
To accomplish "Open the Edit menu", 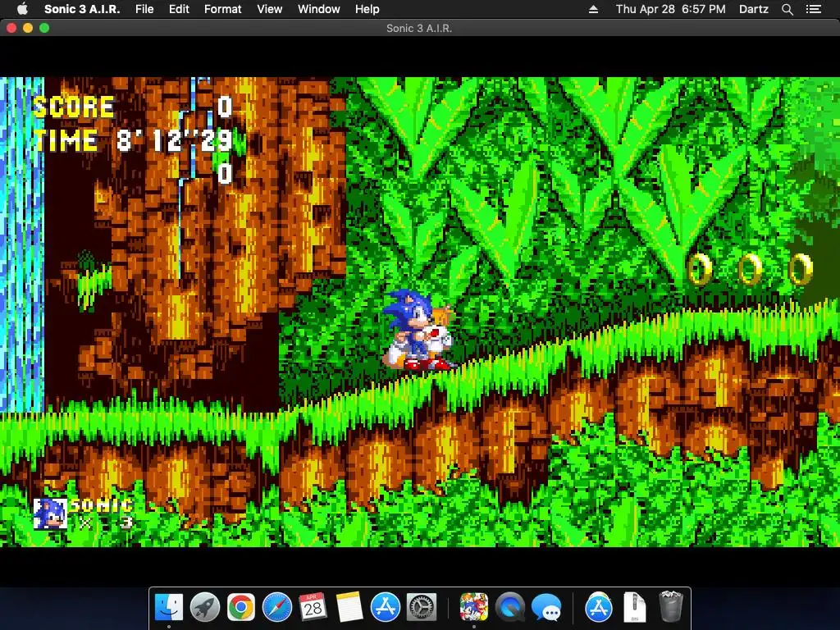I will (179, 9).
